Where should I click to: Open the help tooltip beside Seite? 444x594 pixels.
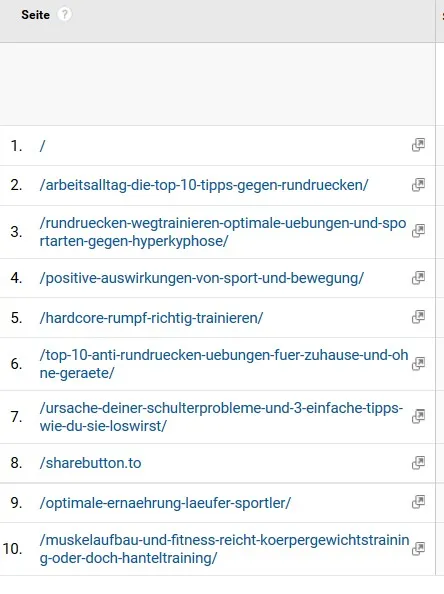(64, 15)
